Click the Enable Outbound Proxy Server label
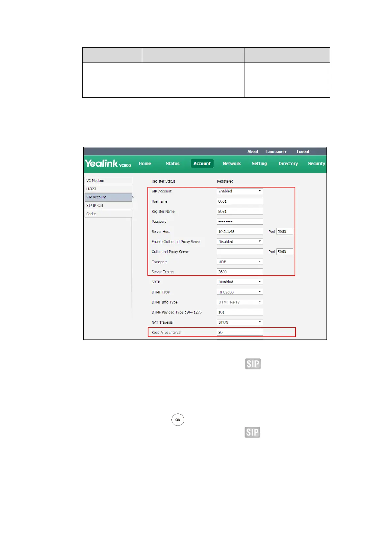Screen dimensions: 392x554 [x=176, y=242]
